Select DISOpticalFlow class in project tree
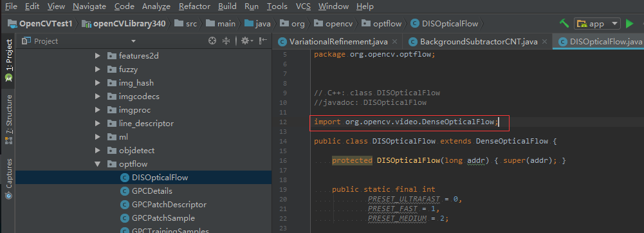 (154, 178)
